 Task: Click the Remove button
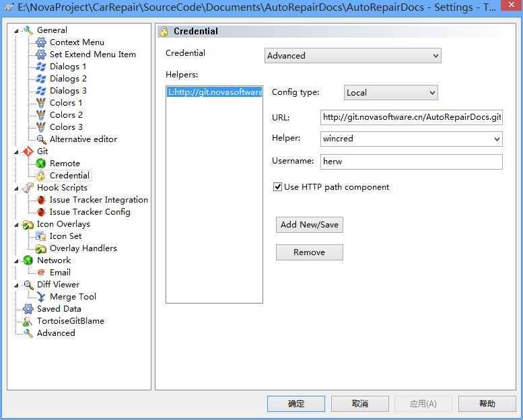309,252
